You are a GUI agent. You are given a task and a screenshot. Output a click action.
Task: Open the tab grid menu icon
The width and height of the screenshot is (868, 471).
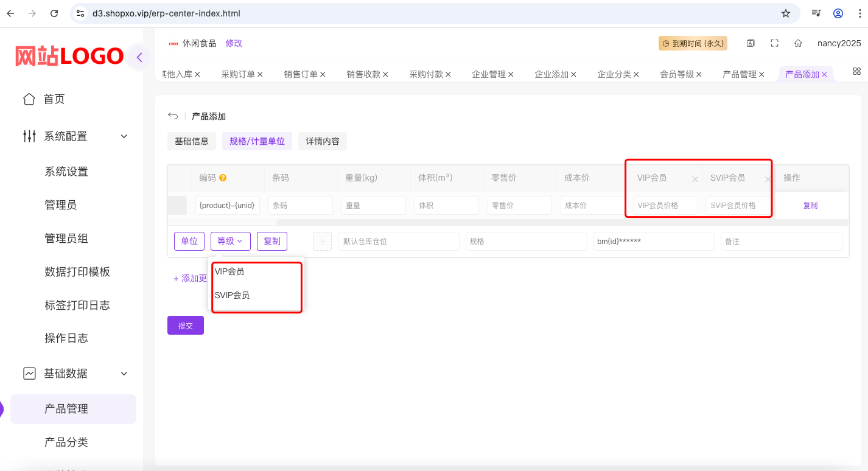coord(856,72)
